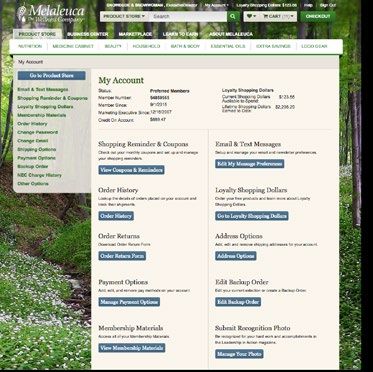Click the shopping cart icon
373x372 pixels.
pyautogui.click(x=266, y=16)
